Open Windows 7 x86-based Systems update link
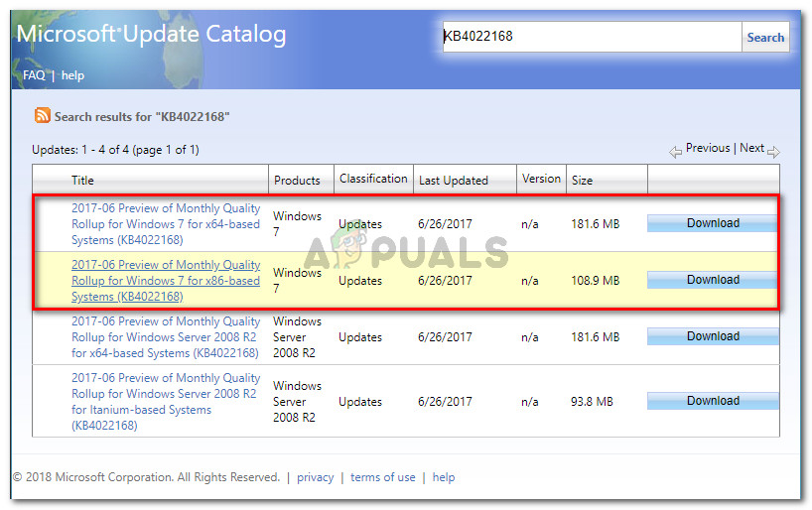 tap(166, 280)
